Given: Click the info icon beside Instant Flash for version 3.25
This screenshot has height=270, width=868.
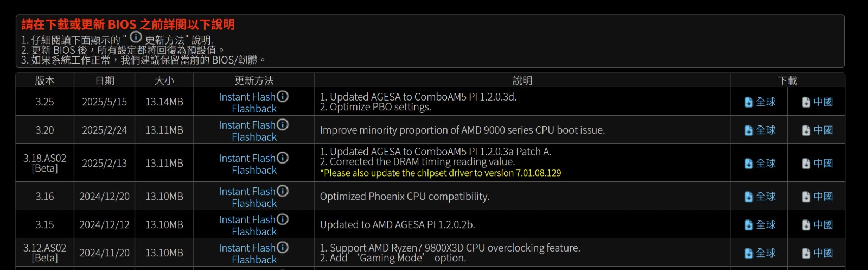Looking at the screenshot, I should click(283, 96).
